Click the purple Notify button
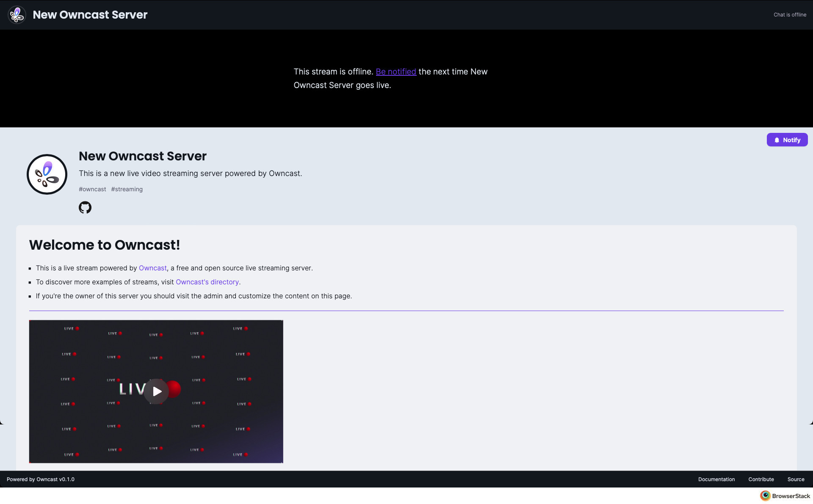 [787, 140]
